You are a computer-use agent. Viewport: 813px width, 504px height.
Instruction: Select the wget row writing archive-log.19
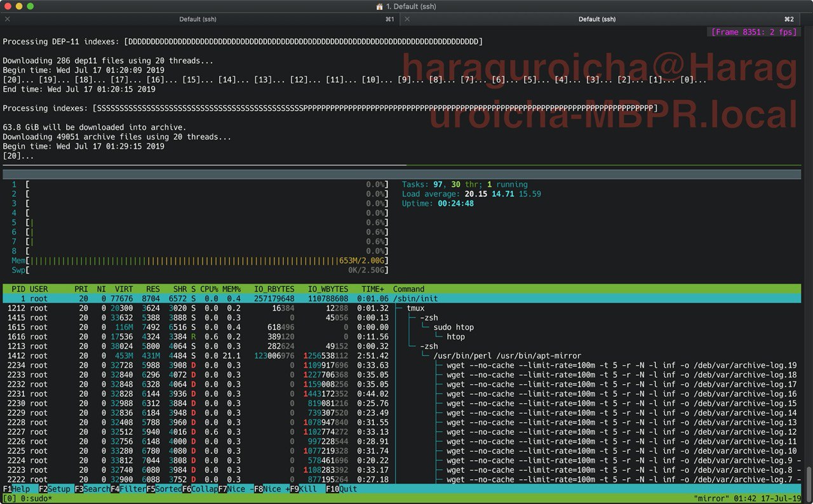point(401,365)
